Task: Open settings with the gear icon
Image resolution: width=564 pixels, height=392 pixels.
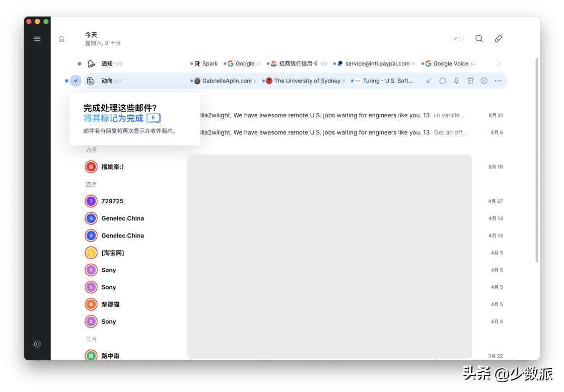Action: [x=37, y=344]
